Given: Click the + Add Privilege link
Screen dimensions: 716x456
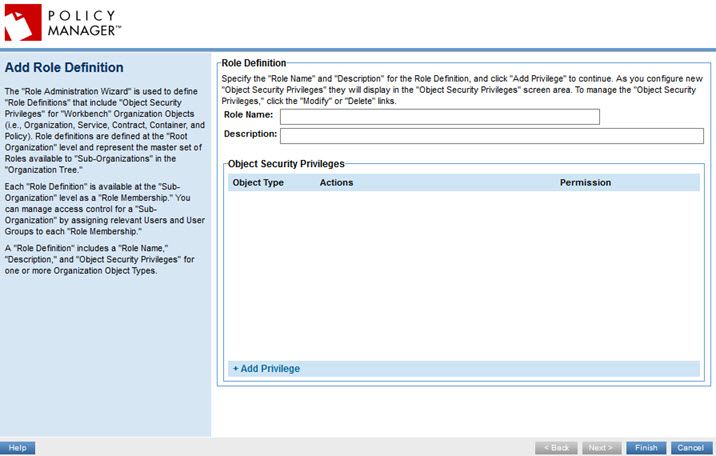Looking at the screenshot, I should pyautogui.click(x=266, y=369).
